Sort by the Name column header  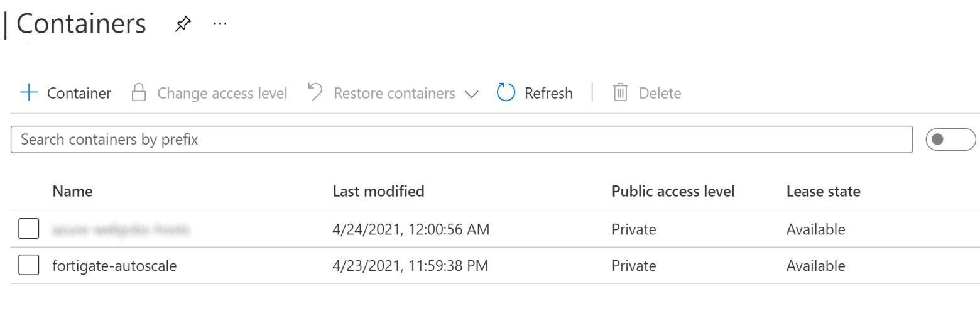point(72,191)
